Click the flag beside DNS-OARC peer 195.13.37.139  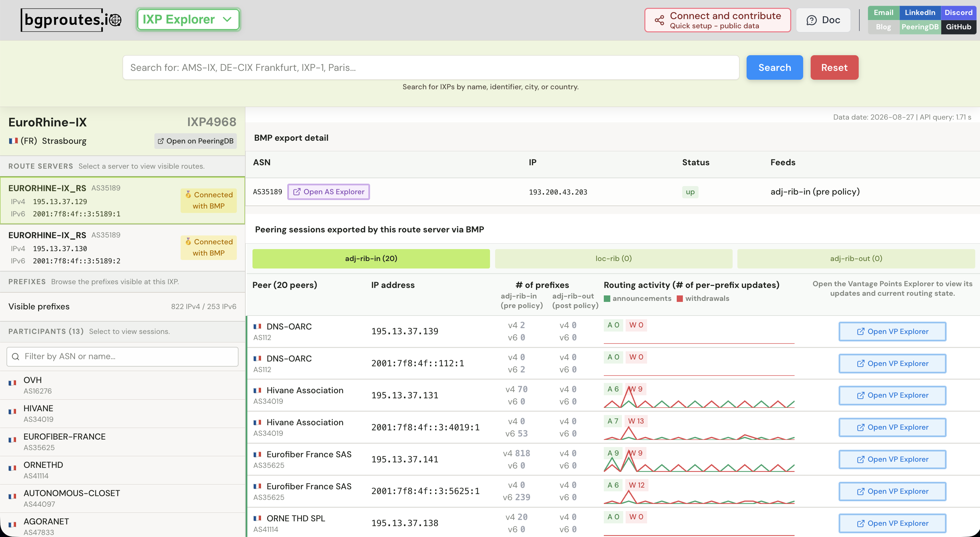(x=258, y=326)
